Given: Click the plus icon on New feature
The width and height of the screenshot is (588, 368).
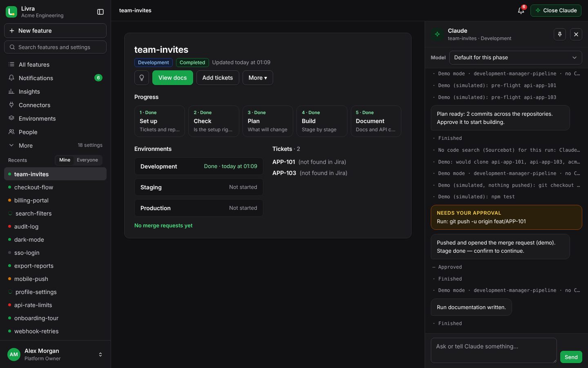Looking at the screenshot, I should (12, 31).
